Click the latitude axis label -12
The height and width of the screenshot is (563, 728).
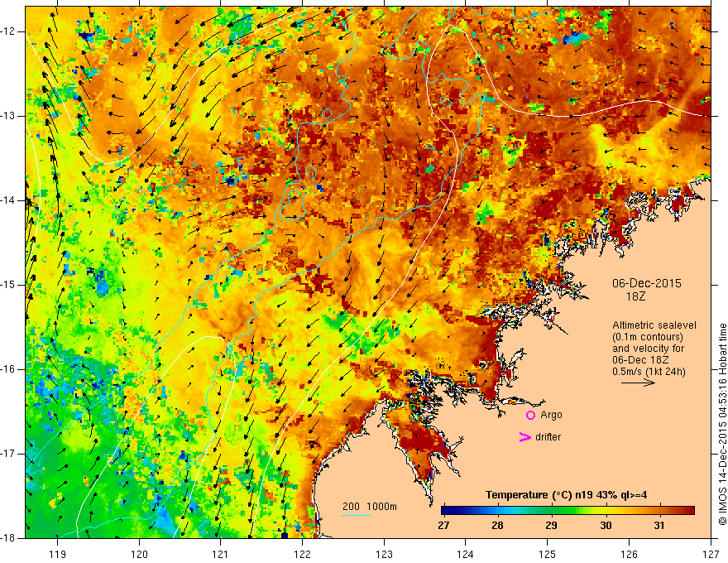pyautogui.click(x=8, y=31)
